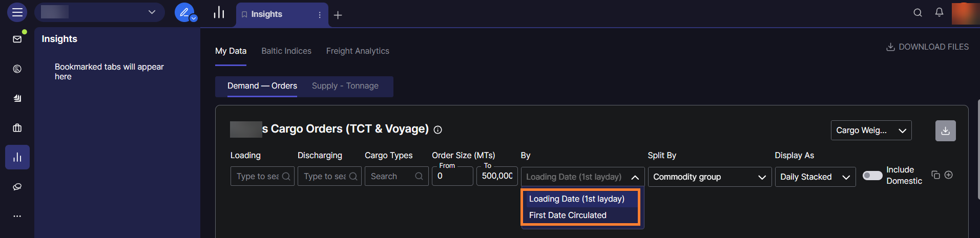Viewport: 980px width, 238px height.
Task: Add a new tab with plus icon
Action: pos(338,15)
